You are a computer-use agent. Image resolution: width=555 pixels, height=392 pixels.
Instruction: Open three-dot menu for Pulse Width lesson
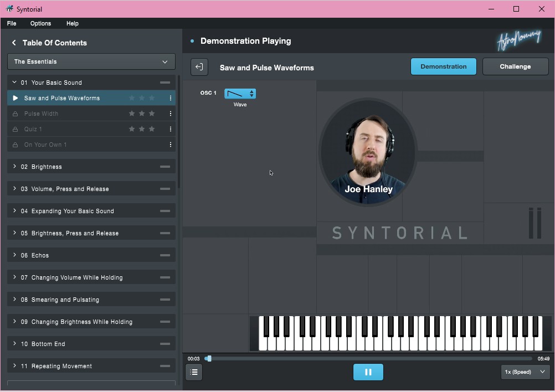click(171, 114)
